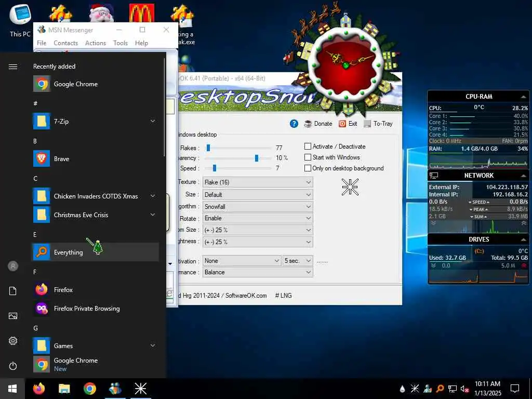This screenshot has width=532, height=399.
Task: Open the Texture Flake (16) dropdown
Action: (x=258, y=182)
